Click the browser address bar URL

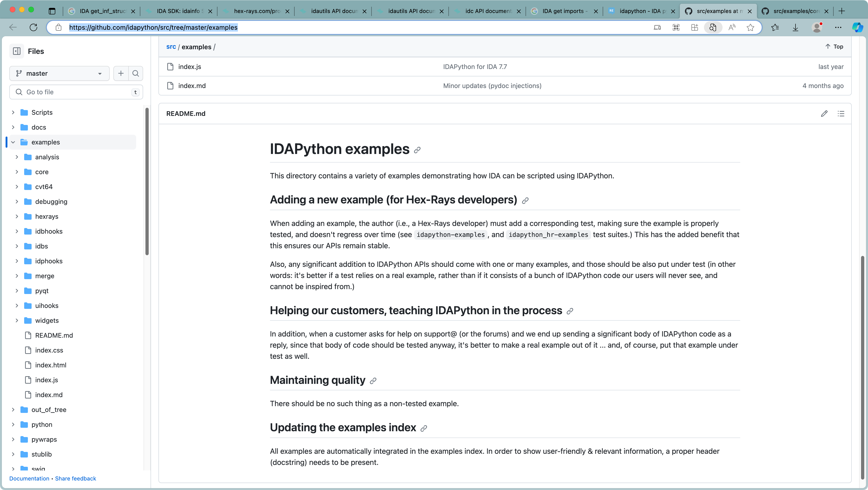coord(153,27)
